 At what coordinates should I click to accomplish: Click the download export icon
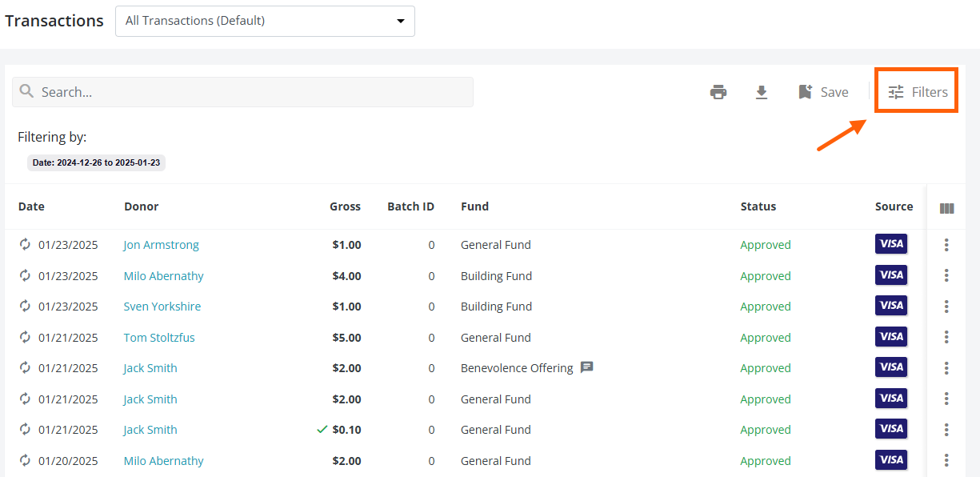pos(762,91)
